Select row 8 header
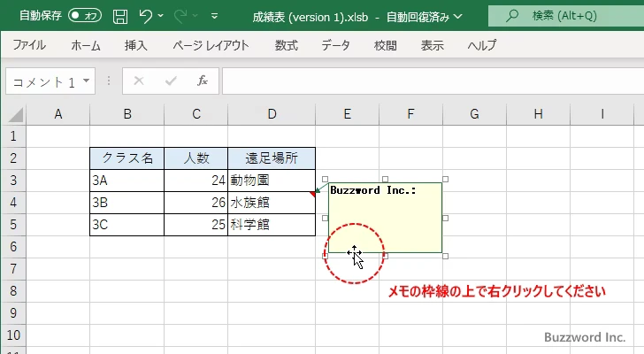This screenshot has width=644, height=354. [13, 291]
